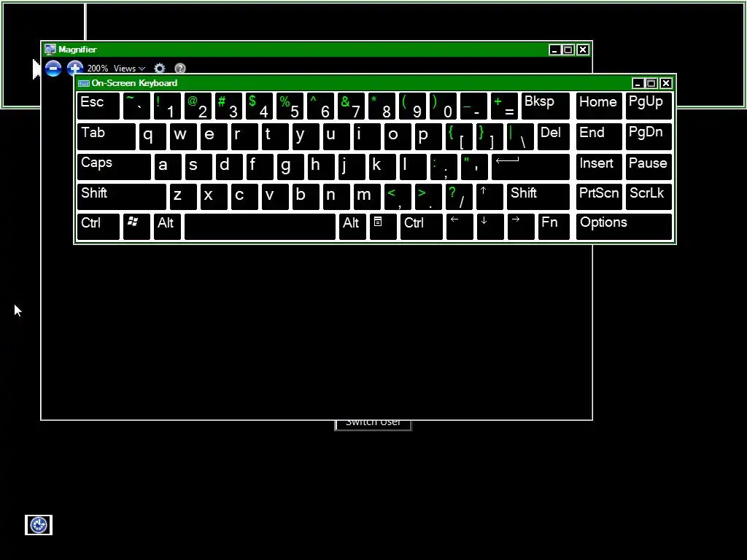Screen dimensions: 747x560
Task: Tap the slash question mark key
Action: (x=459, y=197)
